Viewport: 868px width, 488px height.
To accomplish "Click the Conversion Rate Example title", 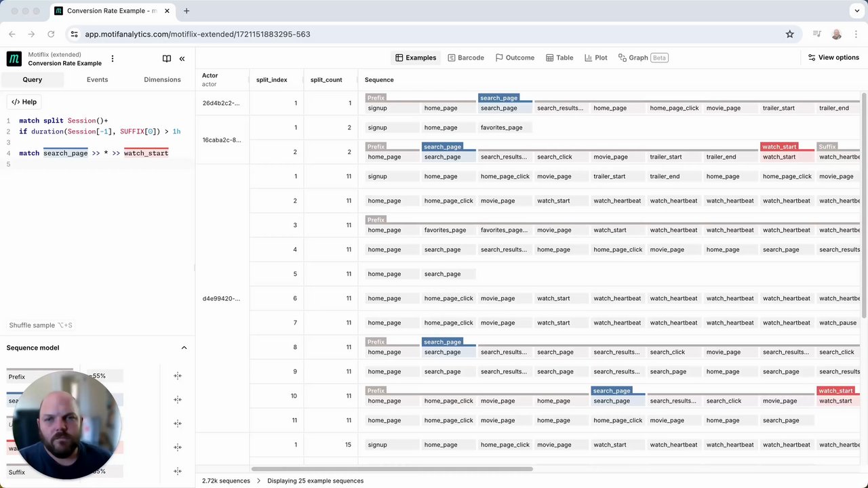I will [x=64, y=63].
